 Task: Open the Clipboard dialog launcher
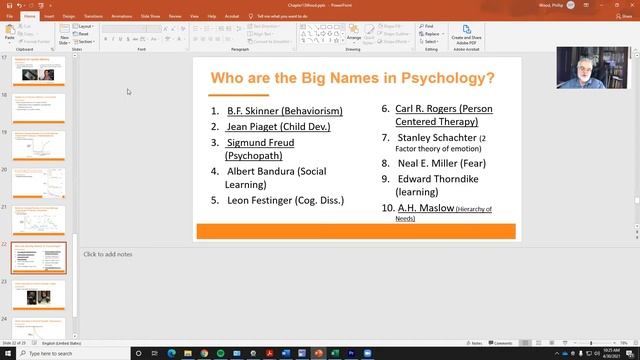click(52, 49)
